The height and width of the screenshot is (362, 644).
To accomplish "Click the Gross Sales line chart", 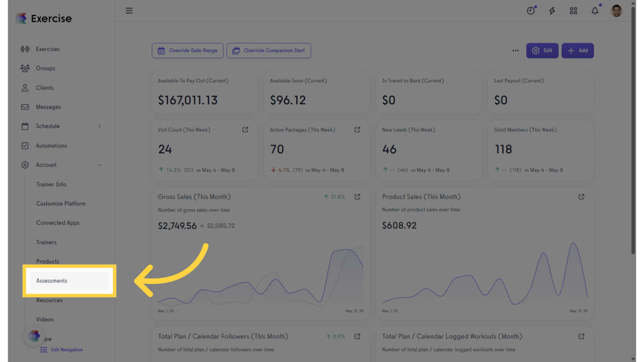I will (x=261, y=276).
